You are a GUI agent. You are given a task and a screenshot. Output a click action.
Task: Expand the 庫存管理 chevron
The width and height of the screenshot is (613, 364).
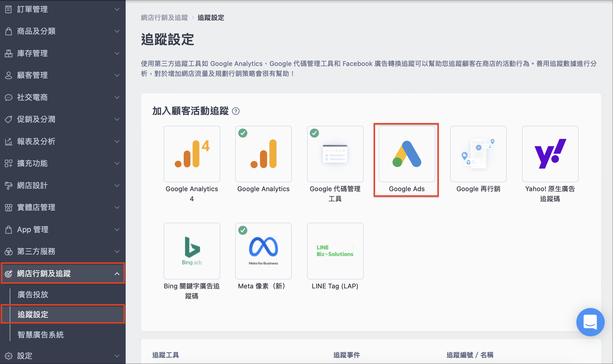[x=117, y=53]
